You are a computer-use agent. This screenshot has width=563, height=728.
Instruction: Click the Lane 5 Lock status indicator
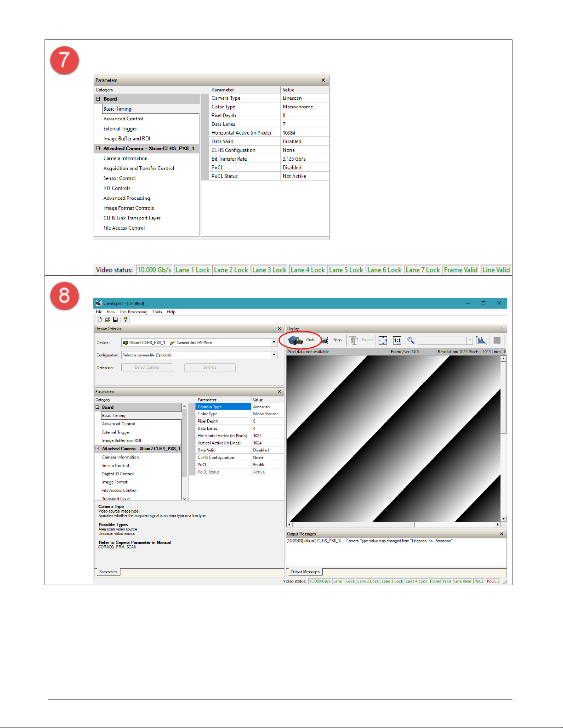346,270
